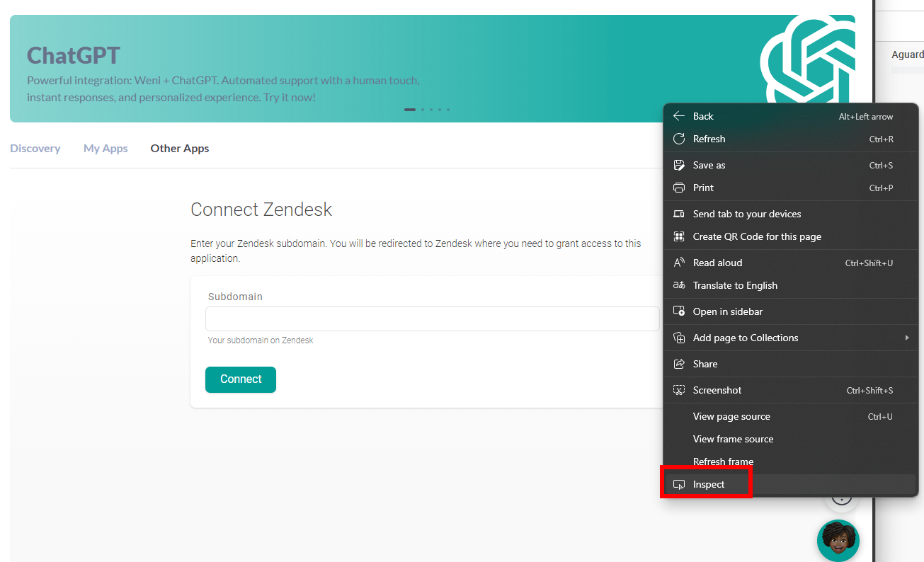Expand the Add page to Collections submenu arrow
The image size is (924, 562).
[x=906, y=338]
